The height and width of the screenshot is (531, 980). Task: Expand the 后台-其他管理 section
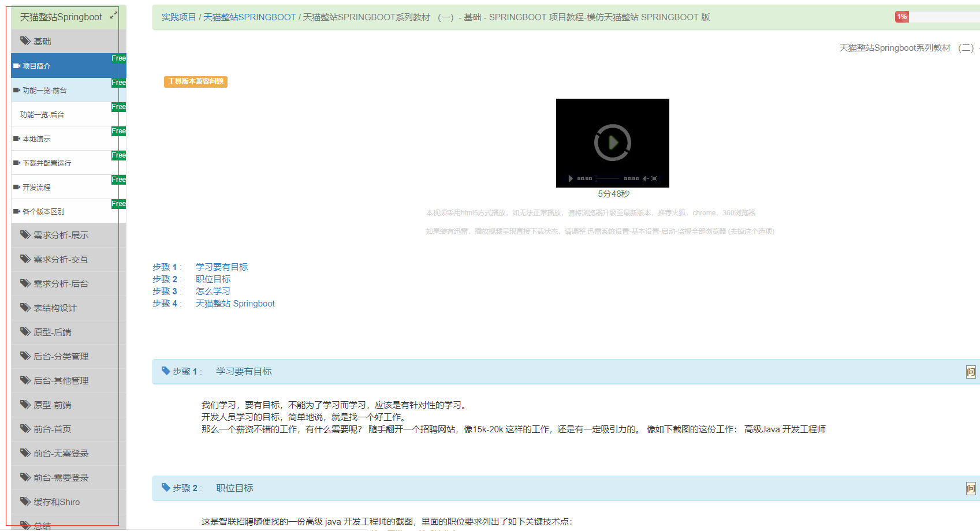point(69,380)
